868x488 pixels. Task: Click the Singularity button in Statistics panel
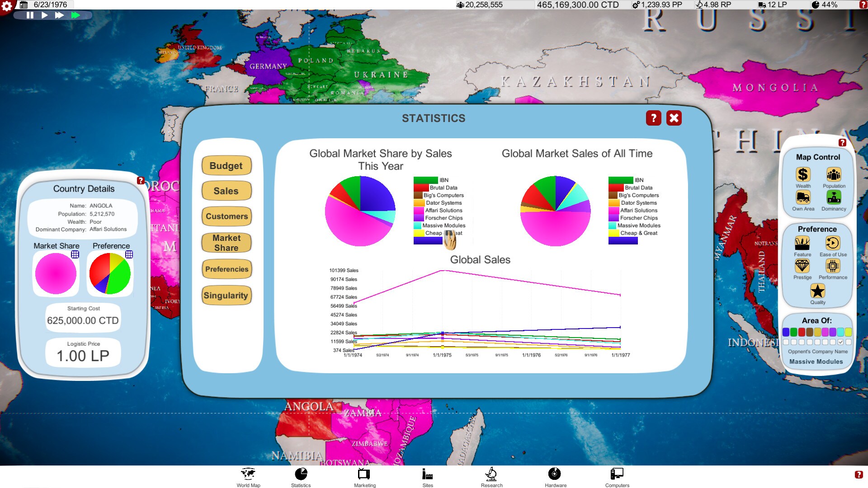point(227,294)
